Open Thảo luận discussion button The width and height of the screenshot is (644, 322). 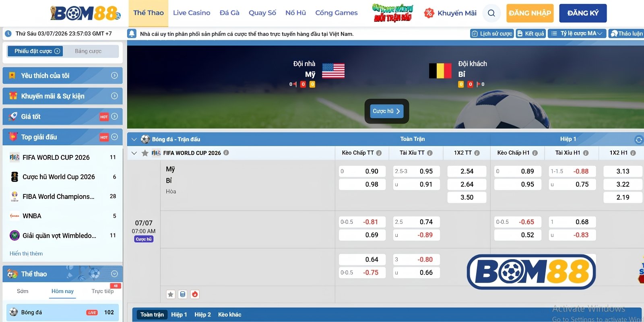(x=626, y=33)
